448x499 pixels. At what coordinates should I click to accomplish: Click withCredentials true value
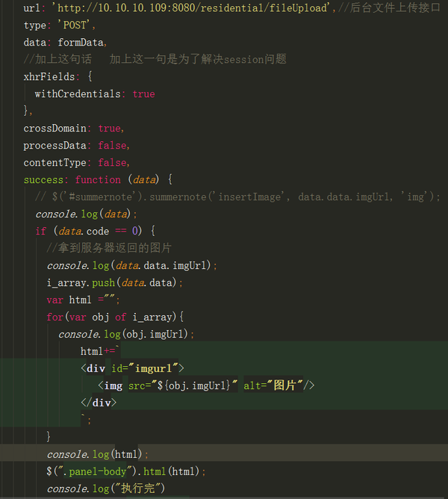(x=143, y=93)
